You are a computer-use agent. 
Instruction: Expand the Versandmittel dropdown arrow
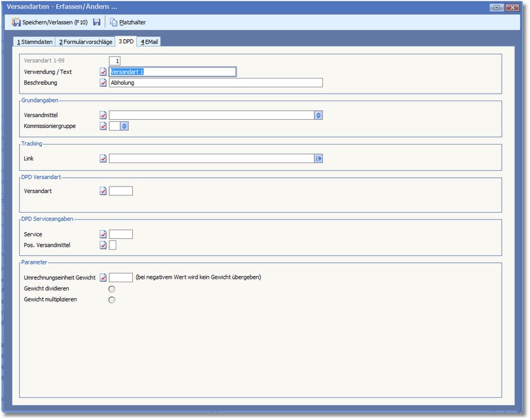319,115
